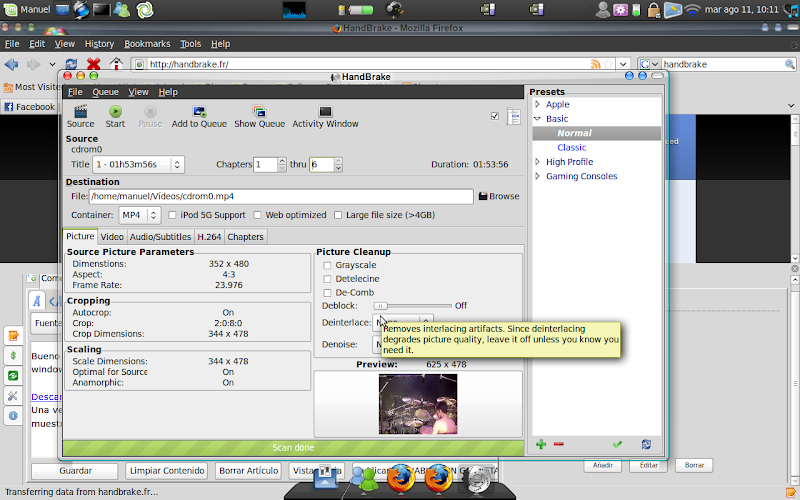Click the floppy disk icon in dock
Screen dimensions: 800x500
325,478
